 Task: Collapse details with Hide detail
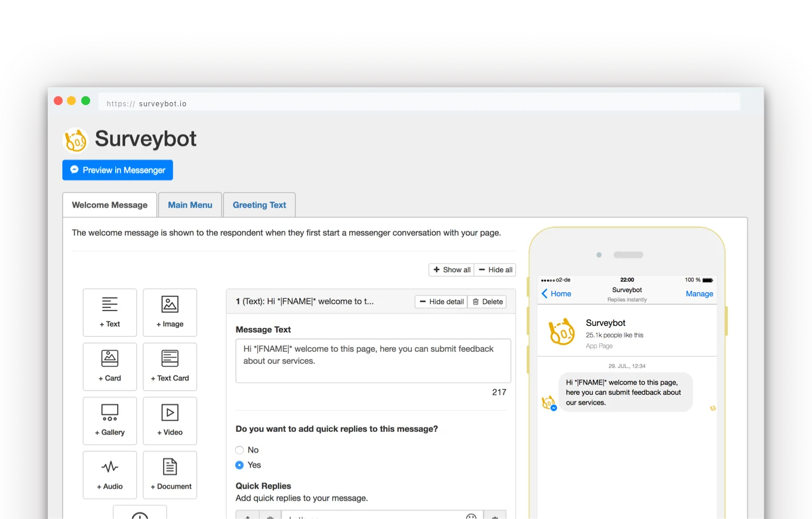click(441, 302)
